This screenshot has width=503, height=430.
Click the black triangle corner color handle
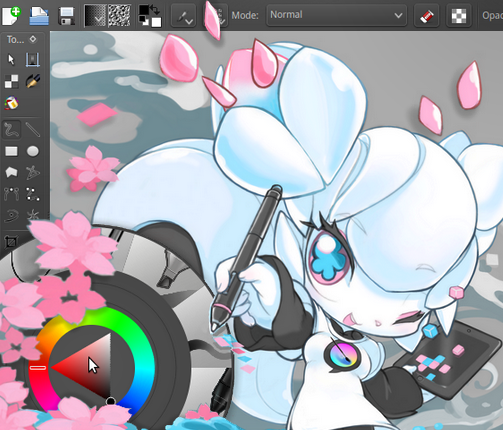(x=111, y=401)
